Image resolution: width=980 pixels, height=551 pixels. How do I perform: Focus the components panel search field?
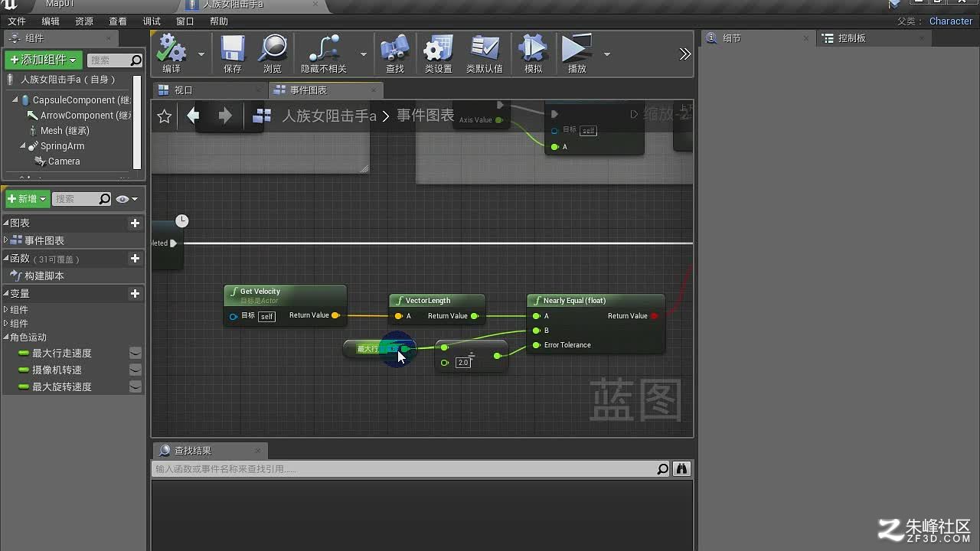(x=115, y=60)
